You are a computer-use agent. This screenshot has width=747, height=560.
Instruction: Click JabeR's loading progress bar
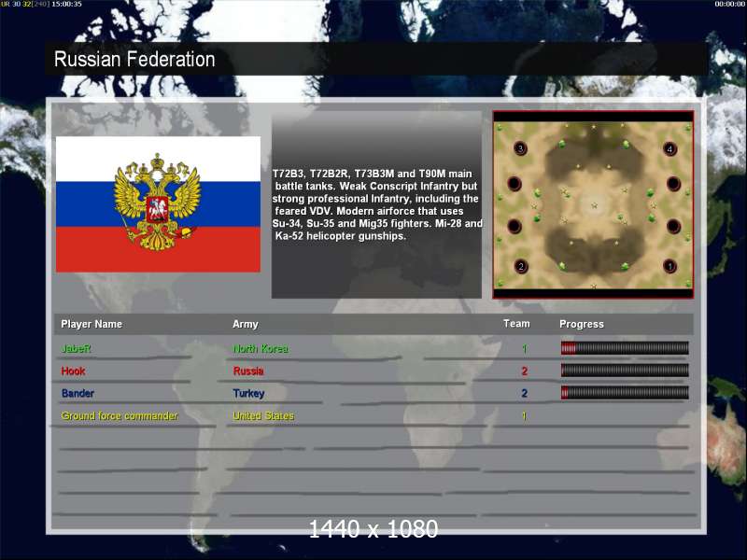[625, 348]
